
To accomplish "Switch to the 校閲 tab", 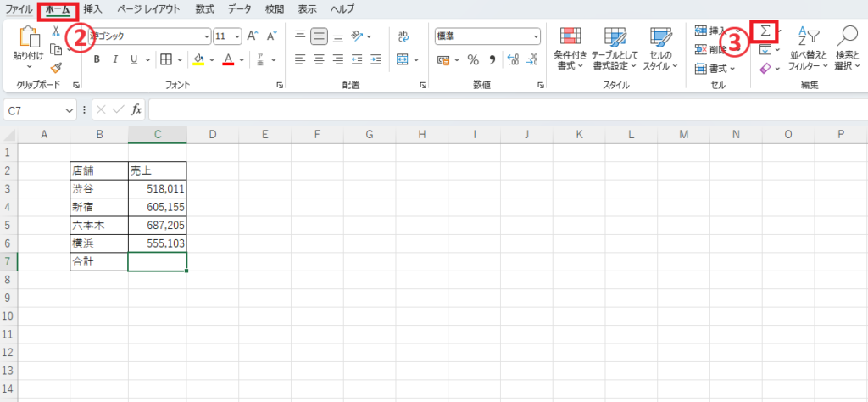I will tap(275, 8).
